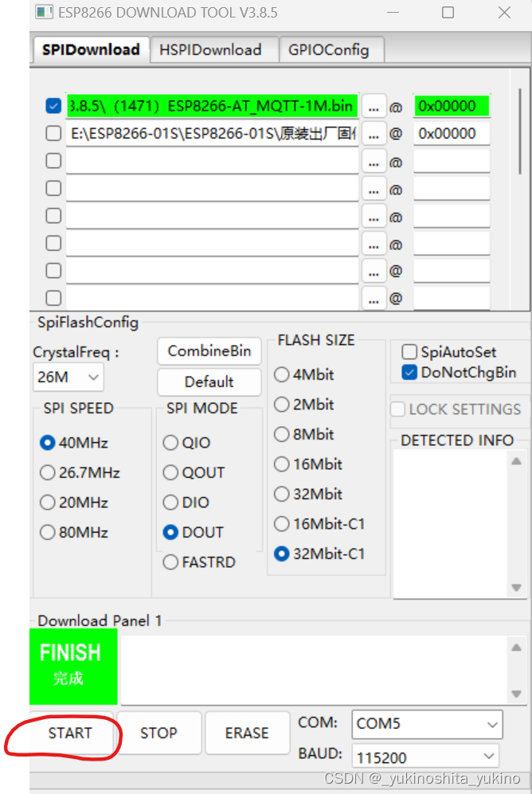Click the ESP8266 Download Tool title bar icon
Screen dimensions: 532x794
click(x=44, y=12)
